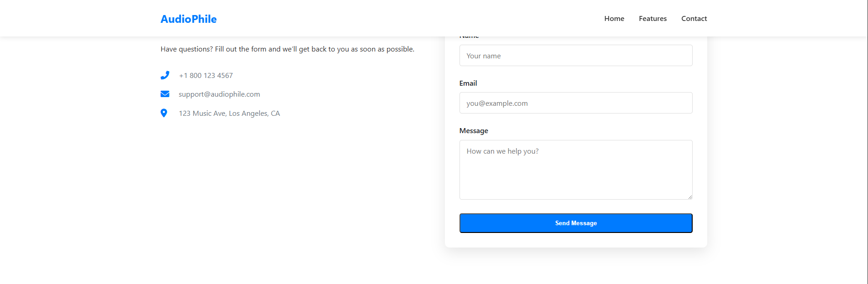Click the blue phone icon

(x=165, y=75)
